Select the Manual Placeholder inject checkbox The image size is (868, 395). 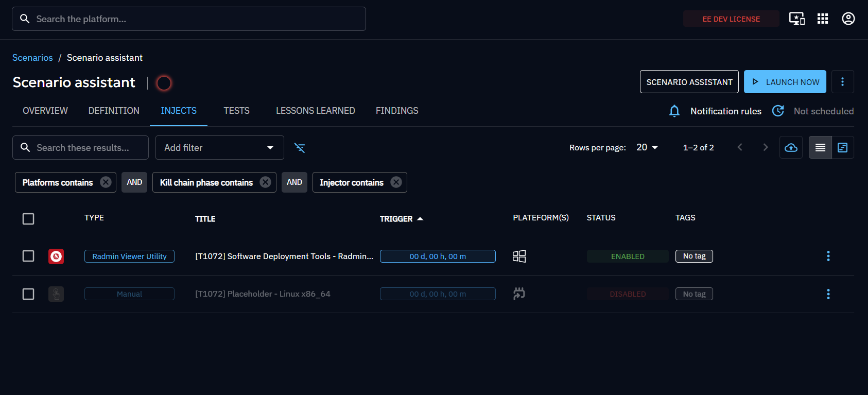pos(28,294)
